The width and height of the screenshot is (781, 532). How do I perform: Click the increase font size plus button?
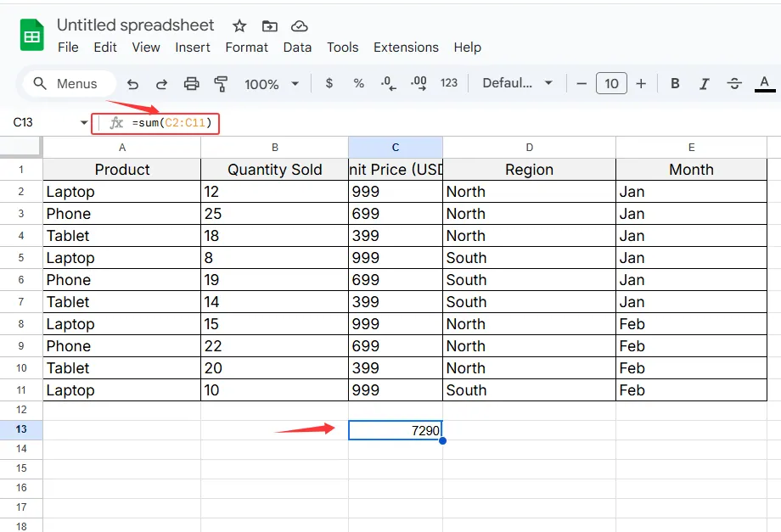click(641, 83)
